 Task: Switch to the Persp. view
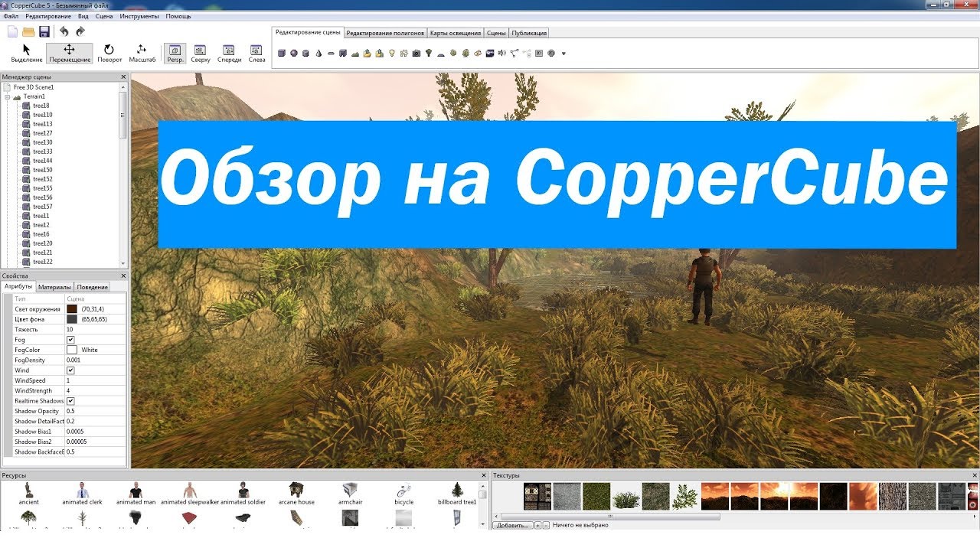coord(175,53)
